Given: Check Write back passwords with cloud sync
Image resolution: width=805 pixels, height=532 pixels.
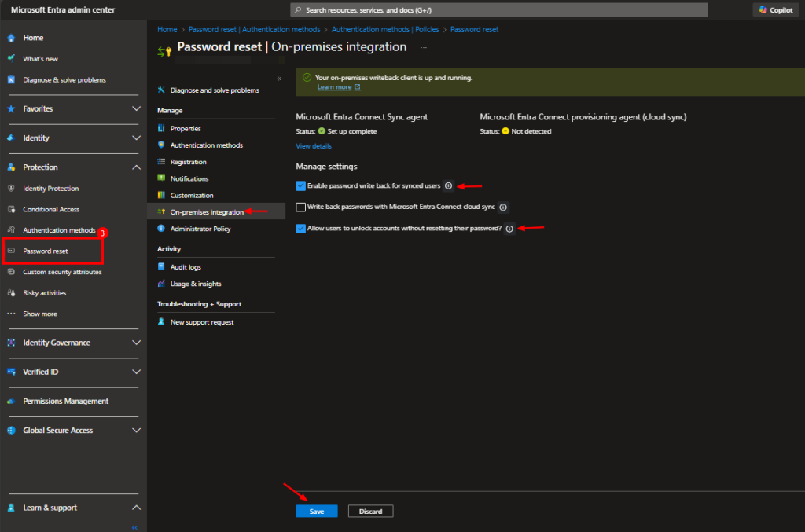Looking at the screenshot, I should click(301, 207).
